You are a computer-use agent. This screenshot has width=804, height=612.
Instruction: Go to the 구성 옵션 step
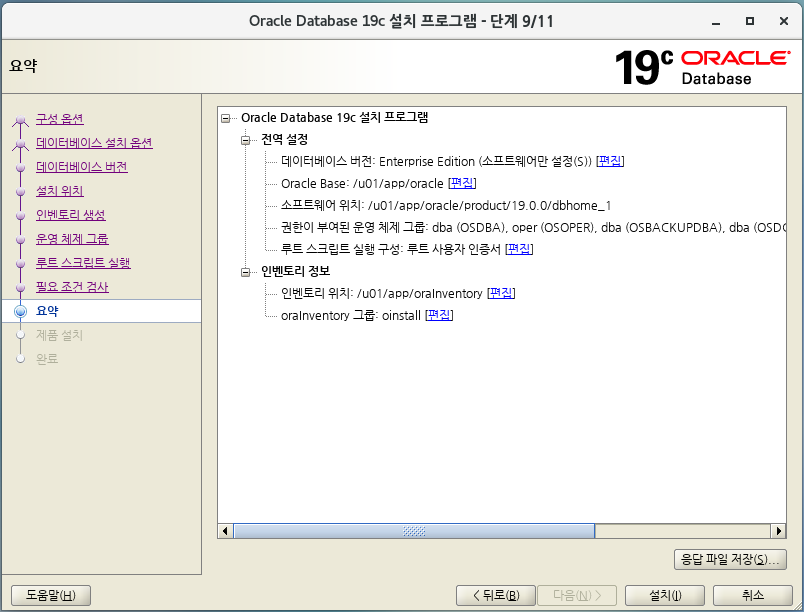[x=59, y=119]
